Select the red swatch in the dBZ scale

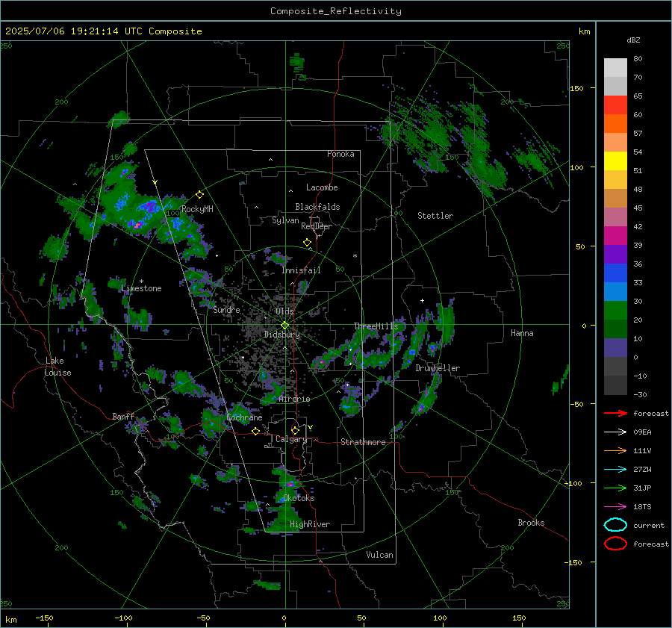point(615,105)
